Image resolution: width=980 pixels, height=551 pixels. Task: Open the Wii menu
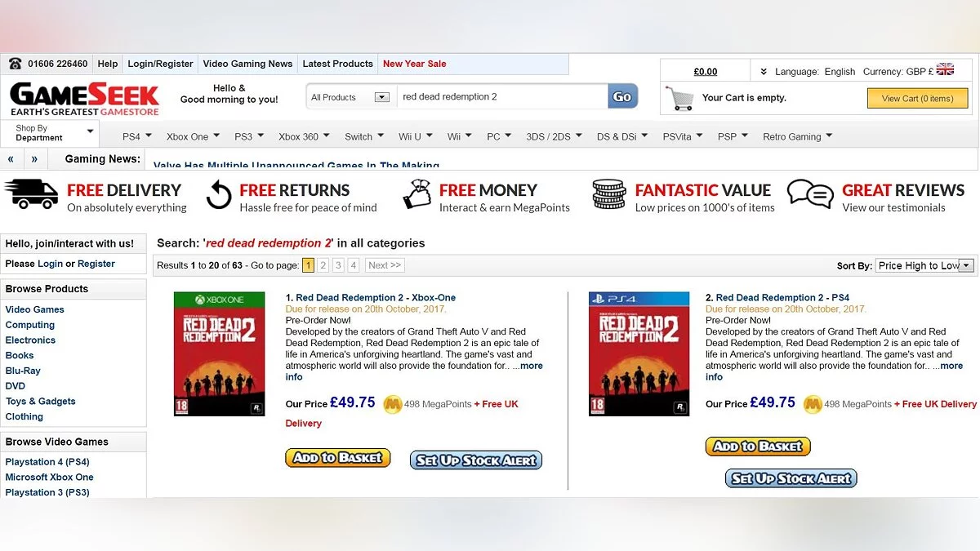pyautogui.click(x=459, y=136)
